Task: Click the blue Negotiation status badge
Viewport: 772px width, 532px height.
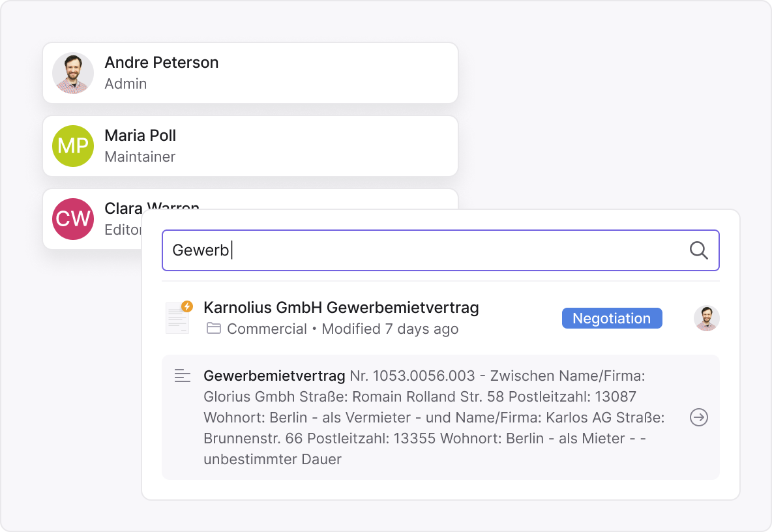Action: (x=612, y=318)
